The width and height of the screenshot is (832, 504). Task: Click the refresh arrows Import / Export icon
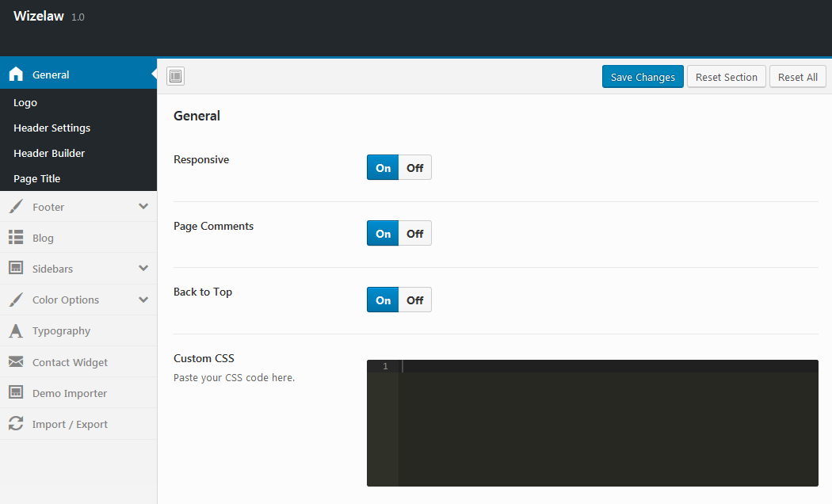tap(16, 424)
